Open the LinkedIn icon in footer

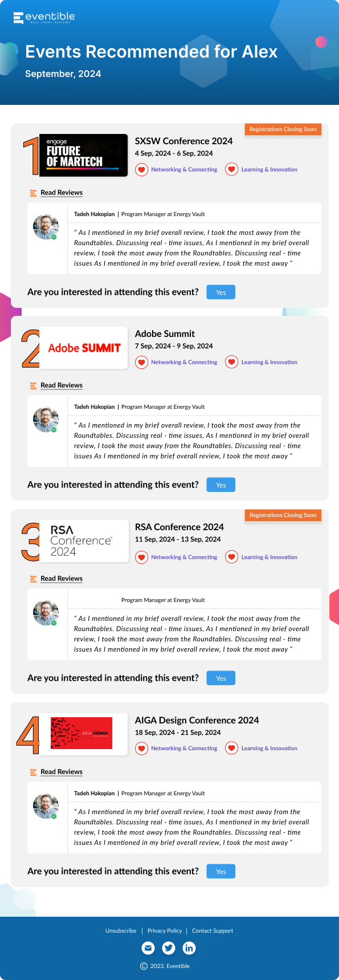[189, 948]
